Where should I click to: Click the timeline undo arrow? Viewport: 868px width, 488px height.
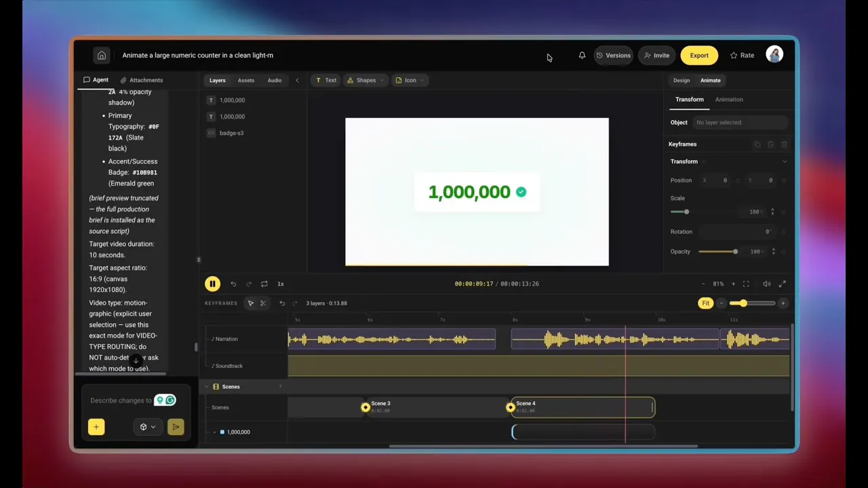click(282, 303)
